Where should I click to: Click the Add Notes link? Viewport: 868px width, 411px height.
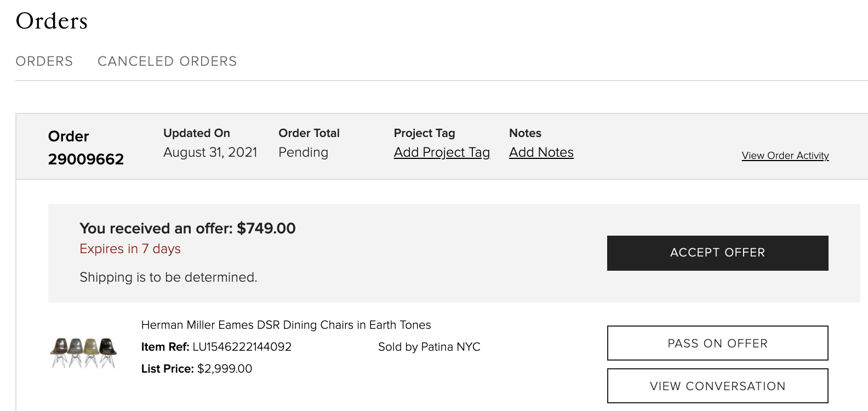pyautogui.click(x=541, y=152)
